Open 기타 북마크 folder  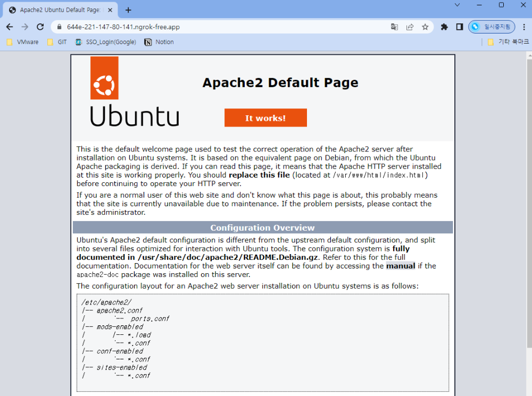tap(508, 41)
